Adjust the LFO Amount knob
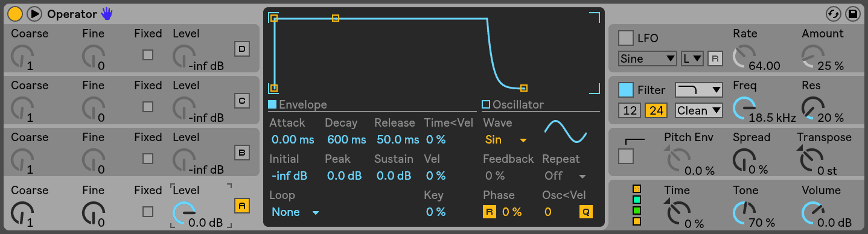Viewport: 868px width, 234px height. pyautogui.click(x=813, y=57)
